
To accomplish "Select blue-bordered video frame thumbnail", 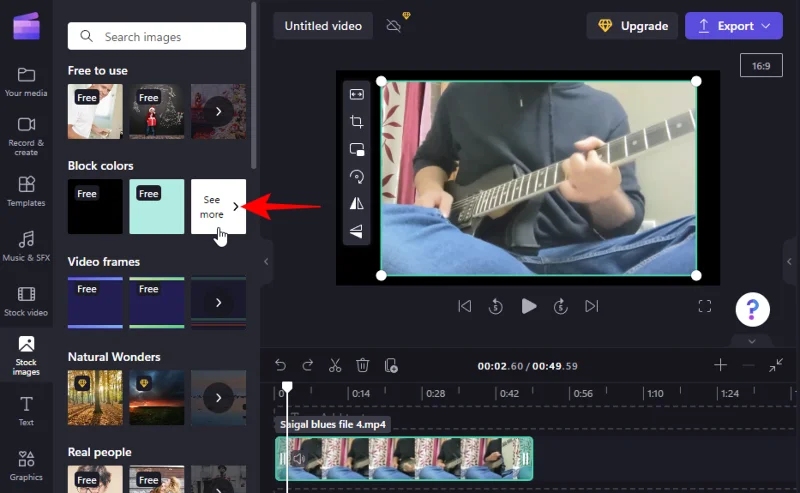I will tap(95, 302).
